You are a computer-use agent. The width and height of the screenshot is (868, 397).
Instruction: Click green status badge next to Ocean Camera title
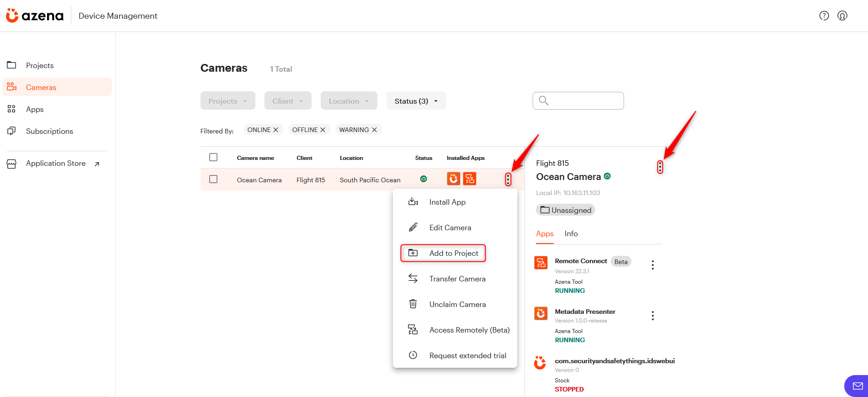tap(607, 176)
